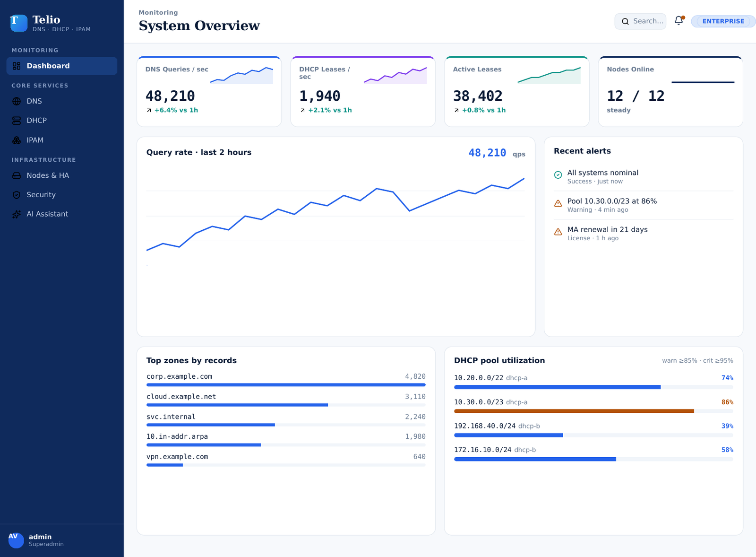Screen dimensions: 756x557
Task: Click the DNS Queries / sec sparkline
Action: (x=241, y=75)
